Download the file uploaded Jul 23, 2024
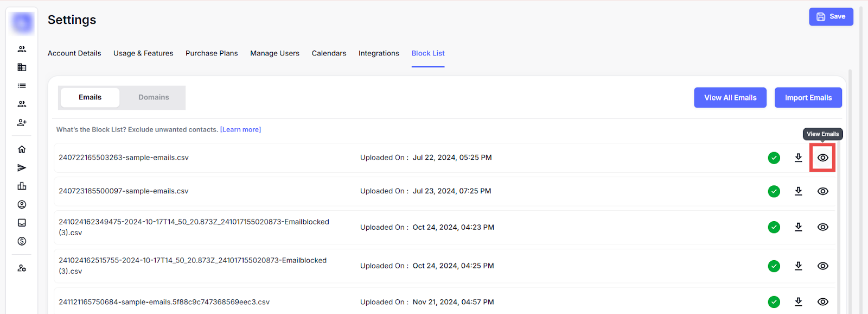868x314 pixels. pos(798,191)
